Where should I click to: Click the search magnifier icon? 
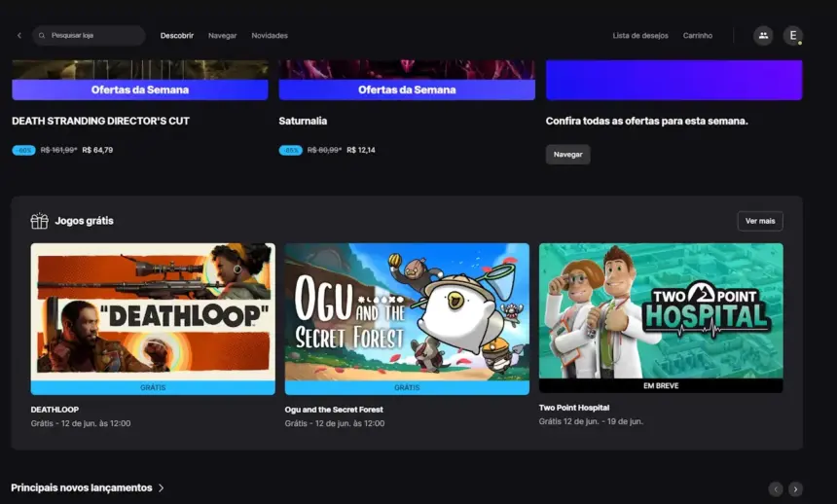42,35
